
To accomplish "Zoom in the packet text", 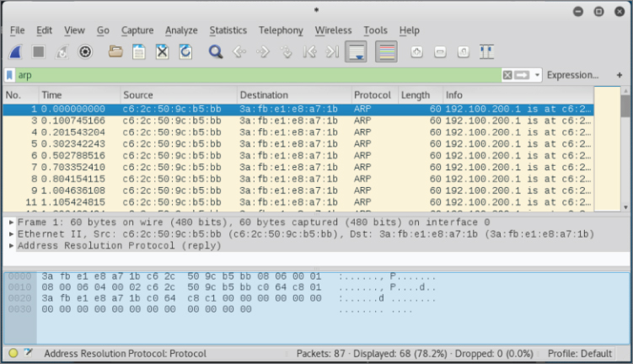I will click(416, 51).
